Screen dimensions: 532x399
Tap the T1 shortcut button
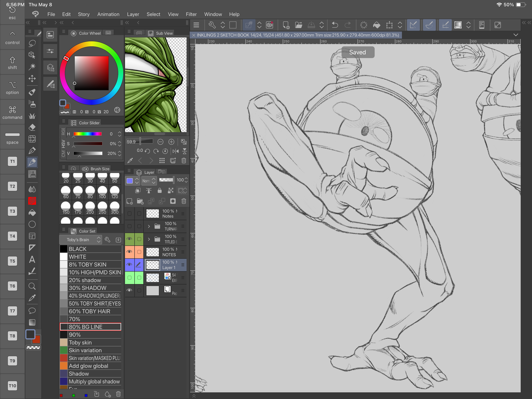(12, 162)
